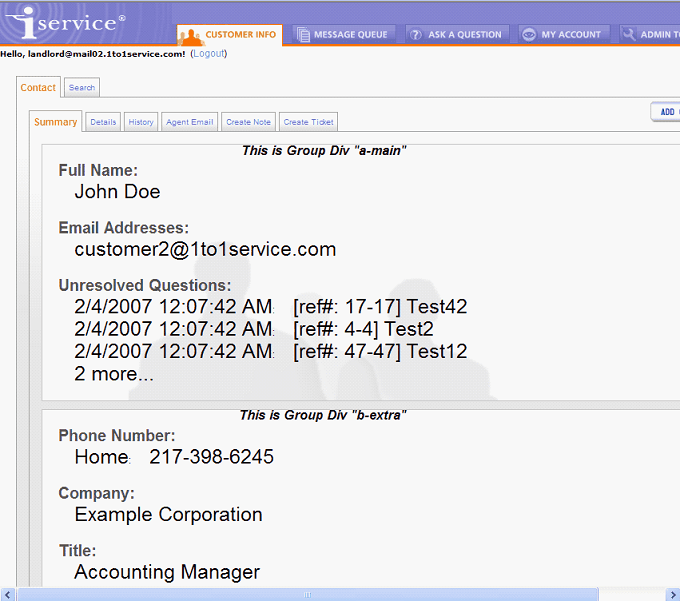This screenshot has width=681, height=602.
Task: Select the Summary sub-tab
Action: pos(56,122)
